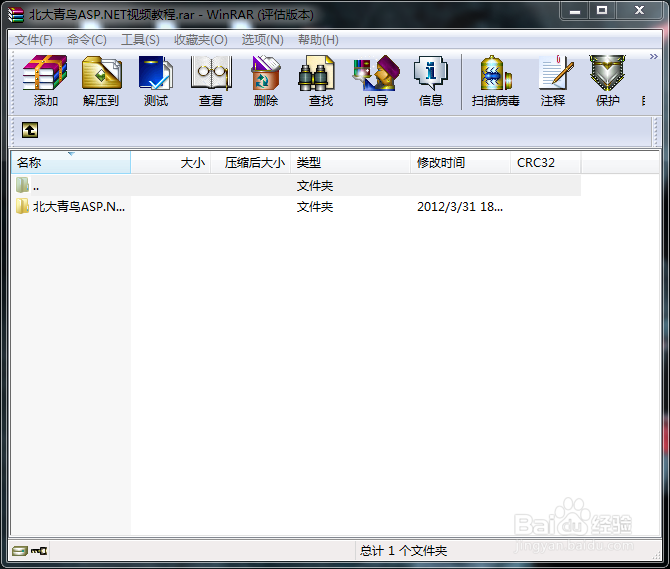Click the Delete (删除) toolbar icon
The height and width of the screenshot is (569, 670).
click(x=265, y=81)
